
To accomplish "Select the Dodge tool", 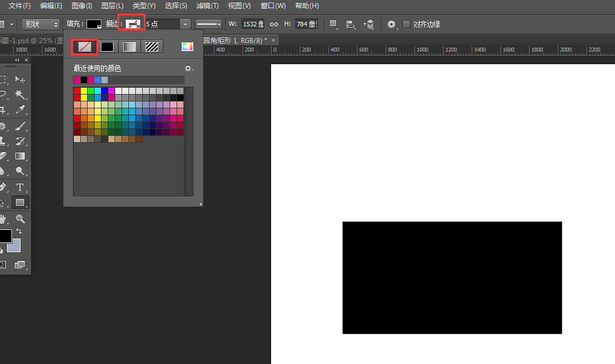I will pyautogui.click(x=20, y=171).
